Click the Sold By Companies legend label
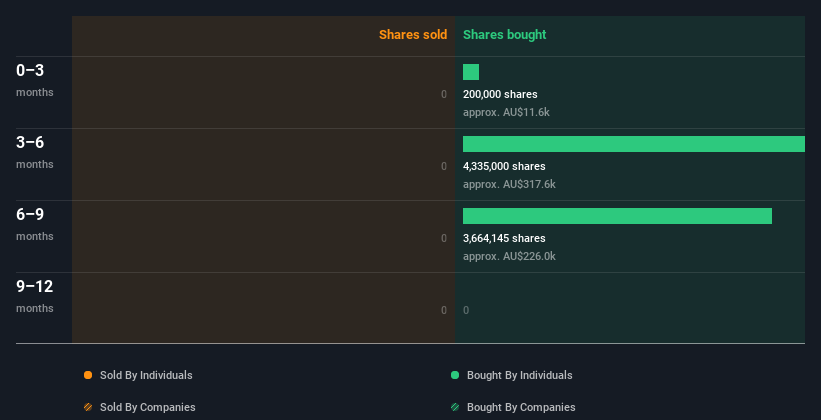 [148, 407]
